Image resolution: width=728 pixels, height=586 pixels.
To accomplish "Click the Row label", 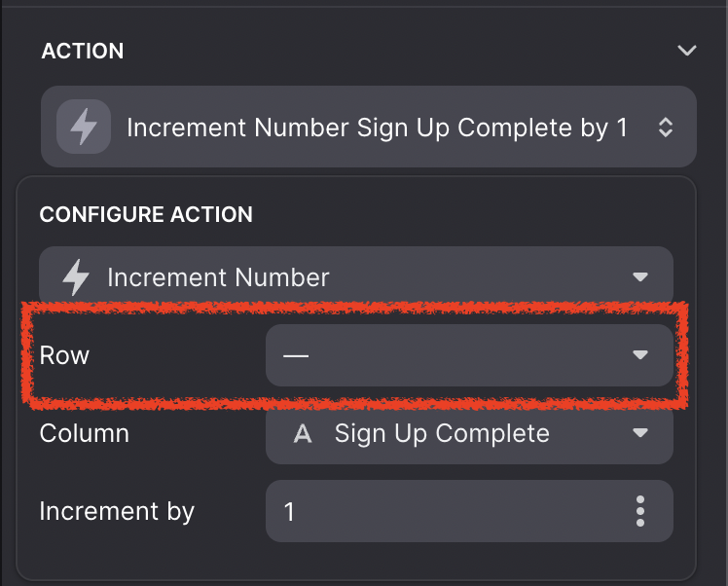I will (x=64, y=355).
